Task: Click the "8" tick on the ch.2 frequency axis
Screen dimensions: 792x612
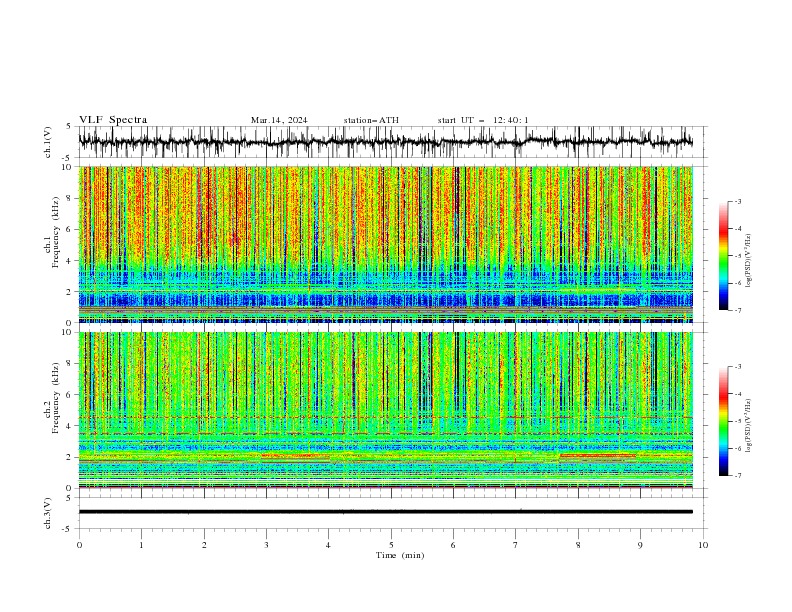Action: [71, 364]
